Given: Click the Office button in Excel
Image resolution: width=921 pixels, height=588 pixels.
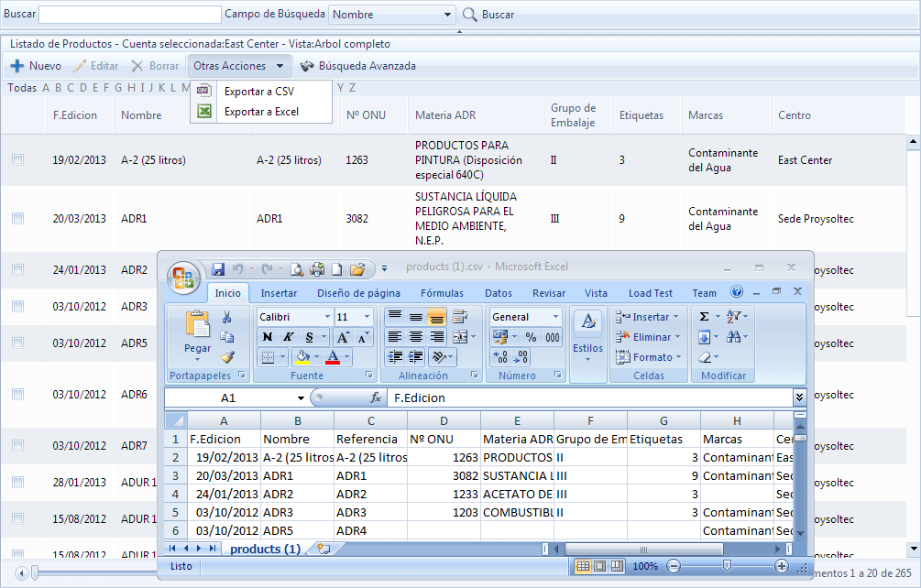Looking at the screenshot, I should [x=183, y=277].
